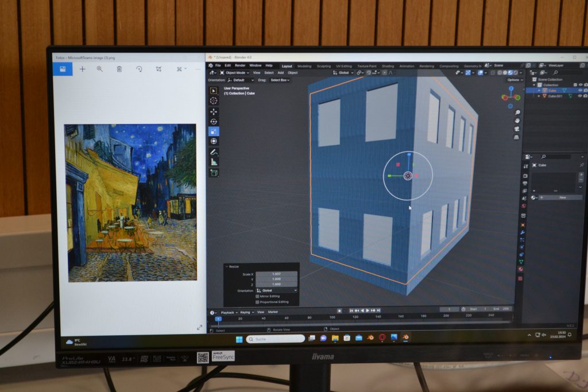Open the Add menu in the viewport header
The width and height of the screenshot is (588, 392).
[x=280, y=73]
